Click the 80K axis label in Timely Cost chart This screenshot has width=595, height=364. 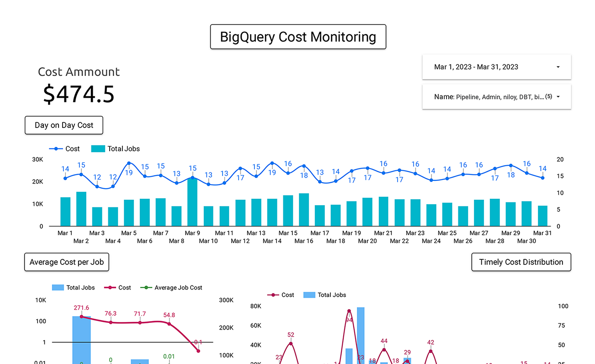pyautogui.click(x=256, y=306)
